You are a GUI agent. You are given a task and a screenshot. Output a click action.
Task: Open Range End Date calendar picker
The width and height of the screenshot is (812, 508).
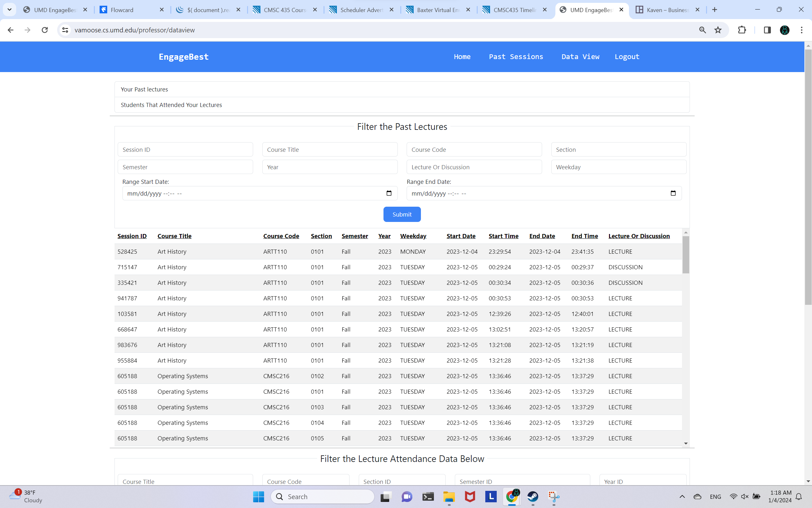tap(673, 193)
